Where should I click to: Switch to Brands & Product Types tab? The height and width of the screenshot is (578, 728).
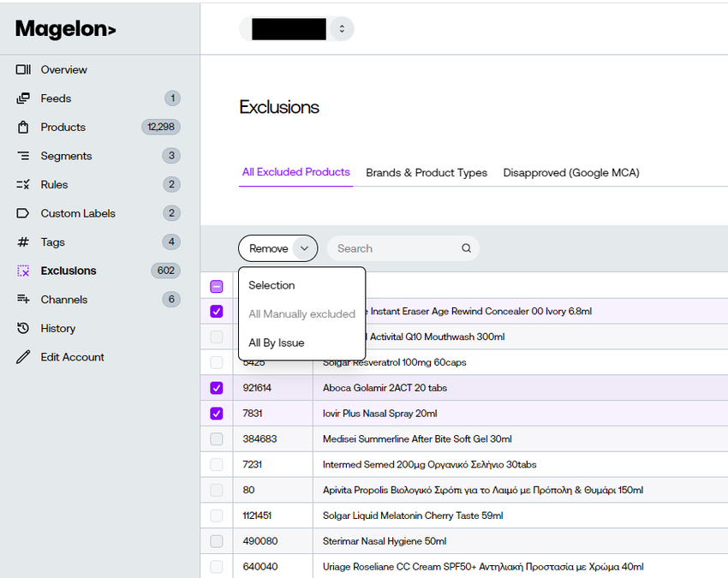[427, 173]
